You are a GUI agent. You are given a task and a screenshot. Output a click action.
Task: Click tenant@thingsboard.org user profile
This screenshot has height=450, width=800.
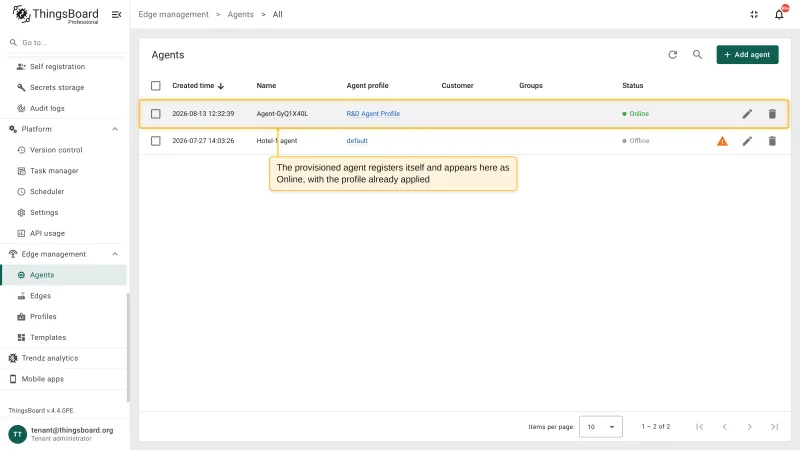(64, 434)
